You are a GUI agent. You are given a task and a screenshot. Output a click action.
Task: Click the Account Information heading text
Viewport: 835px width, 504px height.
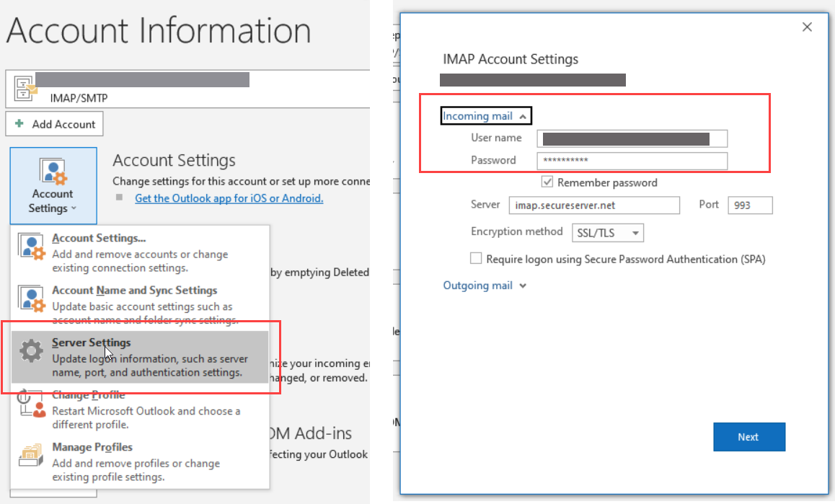point(159,30)
